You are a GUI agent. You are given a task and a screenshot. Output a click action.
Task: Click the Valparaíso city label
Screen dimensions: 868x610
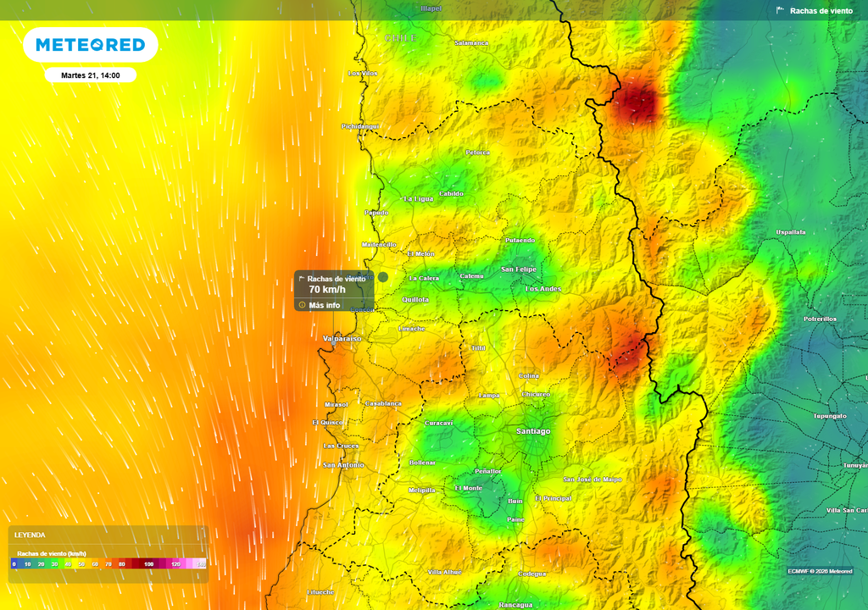[342, 338]
